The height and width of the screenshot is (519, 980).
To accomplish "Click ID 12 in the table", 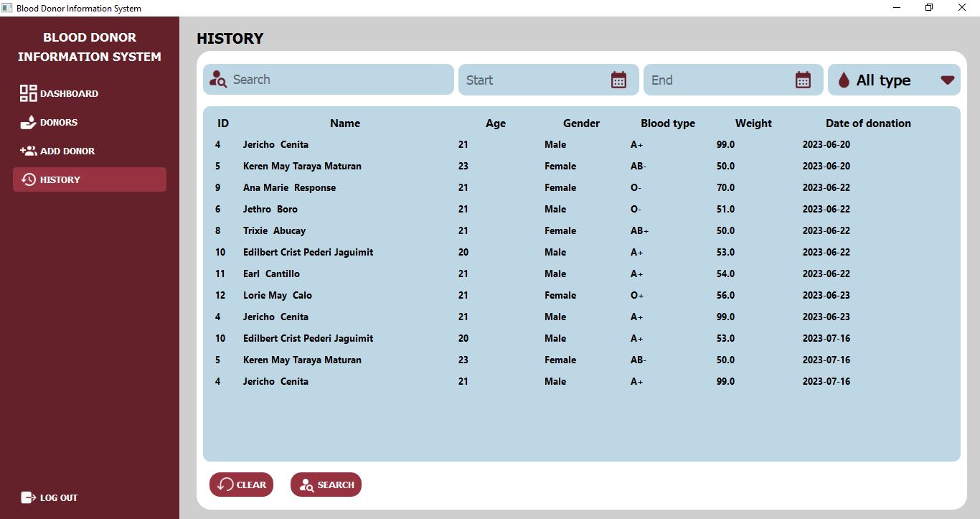I will pos(220,295).
